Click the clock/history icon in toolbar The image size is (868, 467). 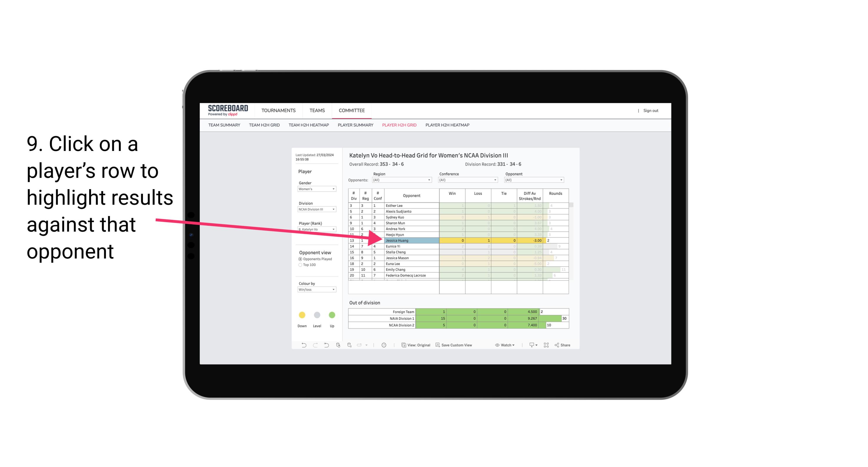tap(384, 346)
